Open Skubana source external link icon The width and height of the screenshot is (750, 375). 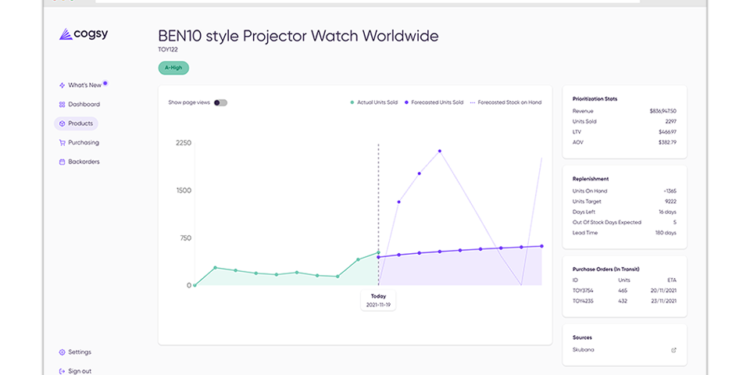(674, 350)
